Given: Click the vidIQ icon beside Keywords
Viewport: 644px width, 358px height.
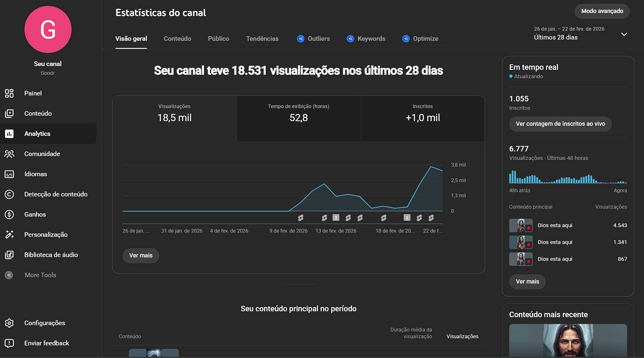Looking at the screenshot, I should click(x=350, y=39).
